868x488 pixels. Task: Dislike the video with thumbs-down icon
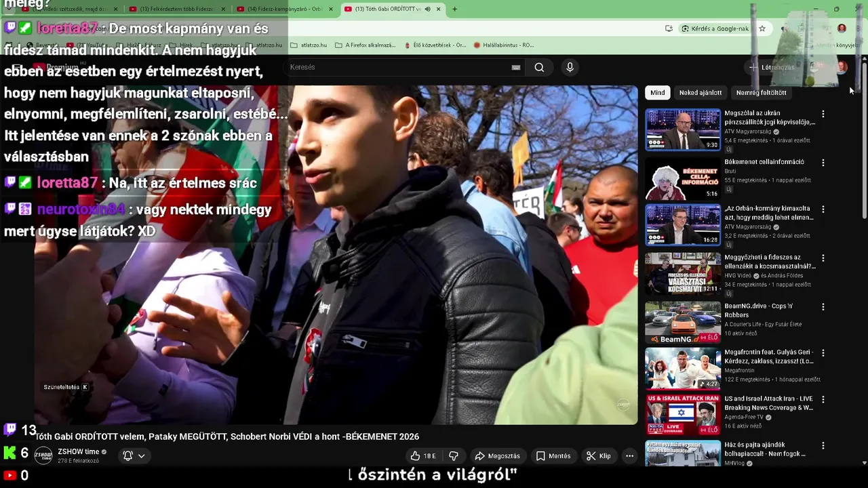tap(454, 456)
